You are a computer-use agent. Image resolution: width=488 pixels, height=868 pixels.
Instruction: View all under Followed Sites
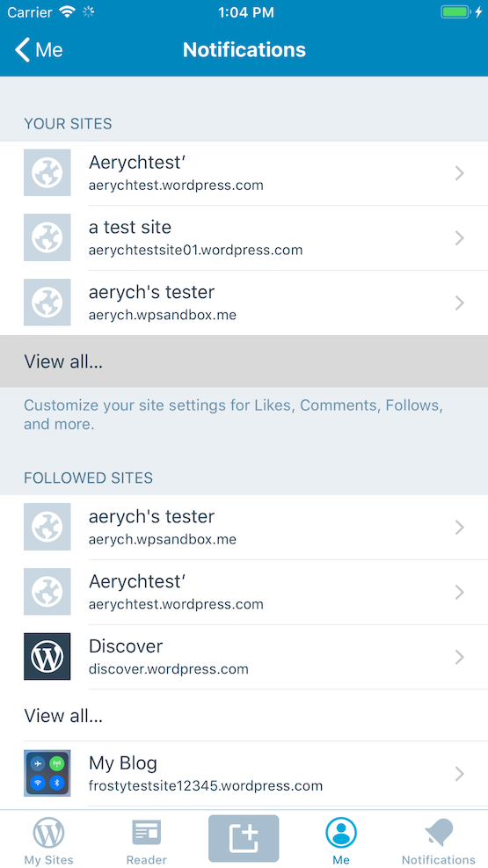coord(244,716)
